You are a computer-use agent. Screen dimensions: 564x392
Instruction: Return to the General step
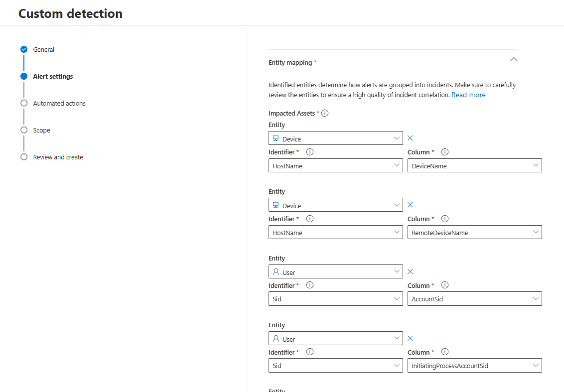coord(43,49)
